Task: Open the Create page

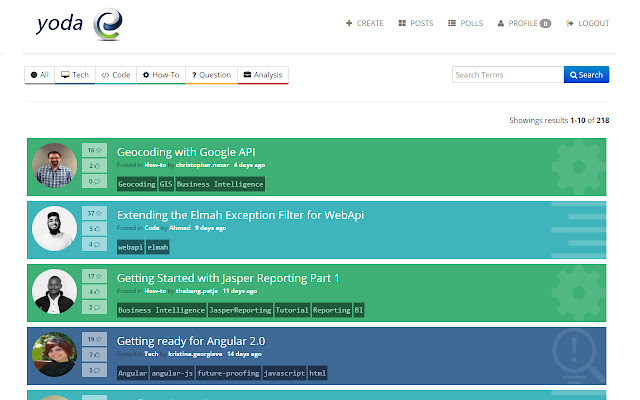Action: (364, 23)
